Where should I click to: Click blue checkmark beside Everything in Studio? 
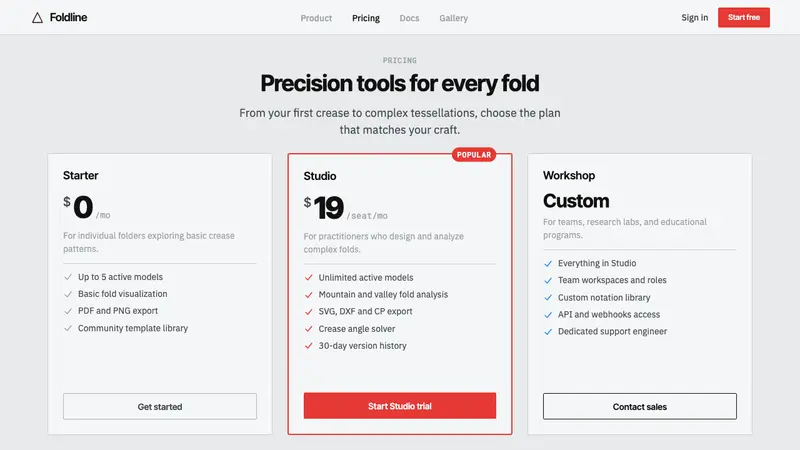[x=548, y=263]
